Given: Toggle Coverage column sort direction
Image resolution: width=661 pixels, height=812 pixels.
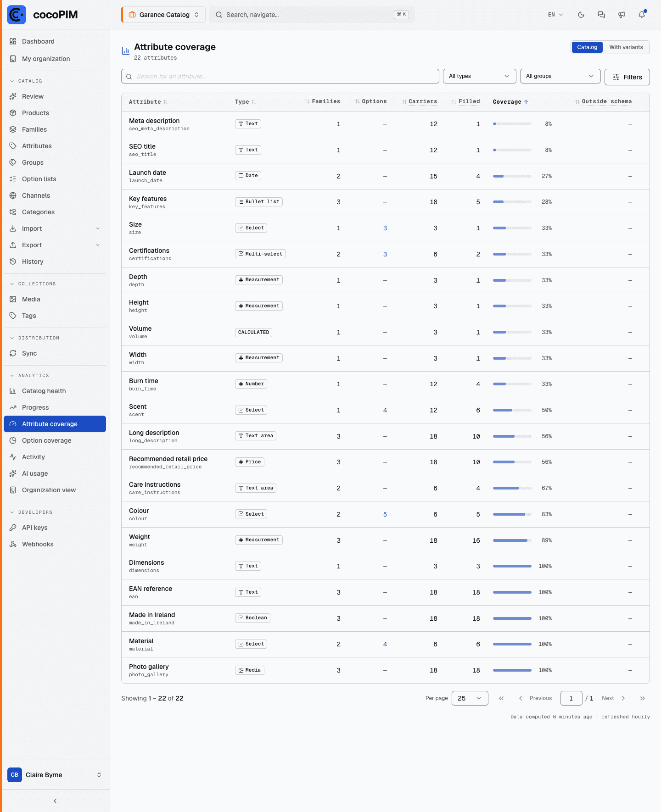Looking at the screenshot, I should point(510,102).
